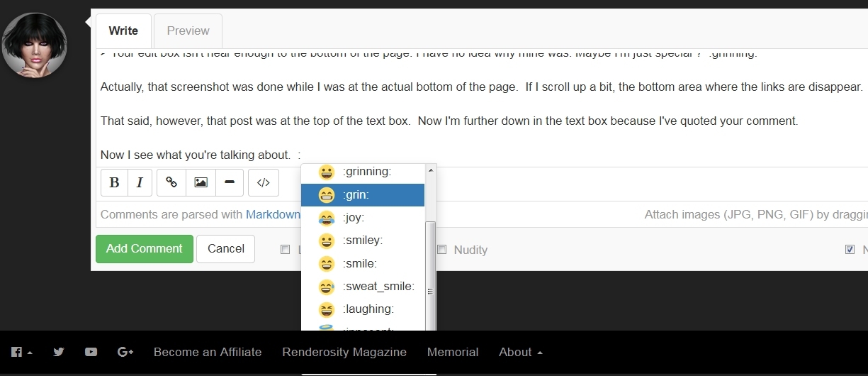The image size is (868, 376).
Task: Toggle the checked checkbox at right edge
Action: click(x=850, y=250)
